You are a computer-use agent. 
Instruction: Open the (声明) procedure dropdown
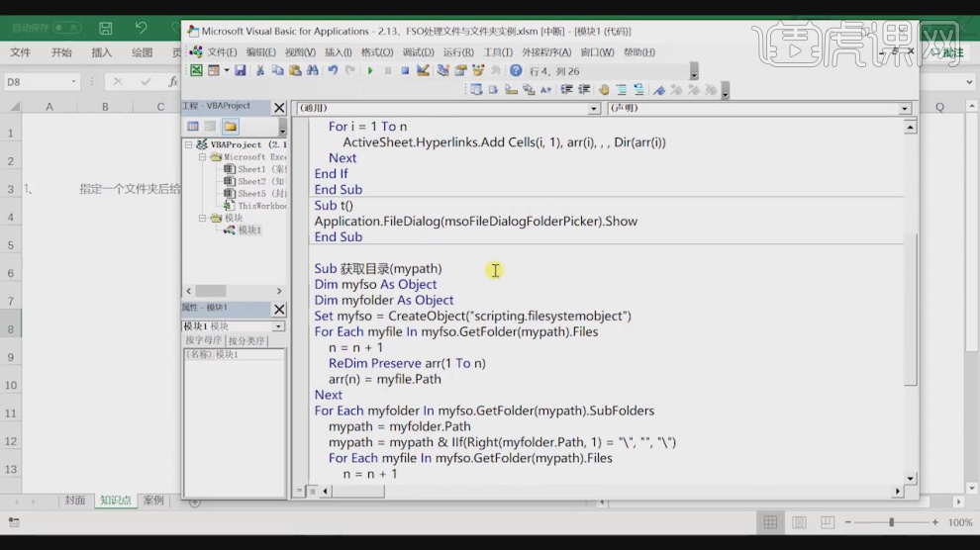coord(905,109)
